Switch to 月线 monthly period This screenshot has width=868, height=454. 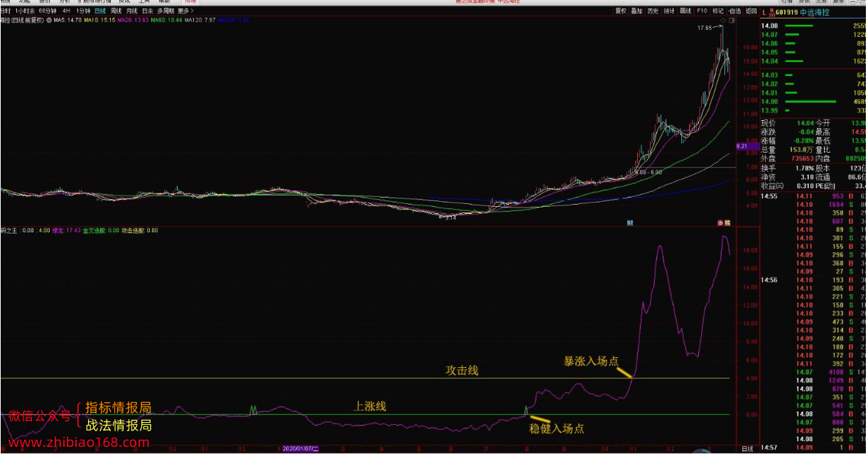[131, 11]
